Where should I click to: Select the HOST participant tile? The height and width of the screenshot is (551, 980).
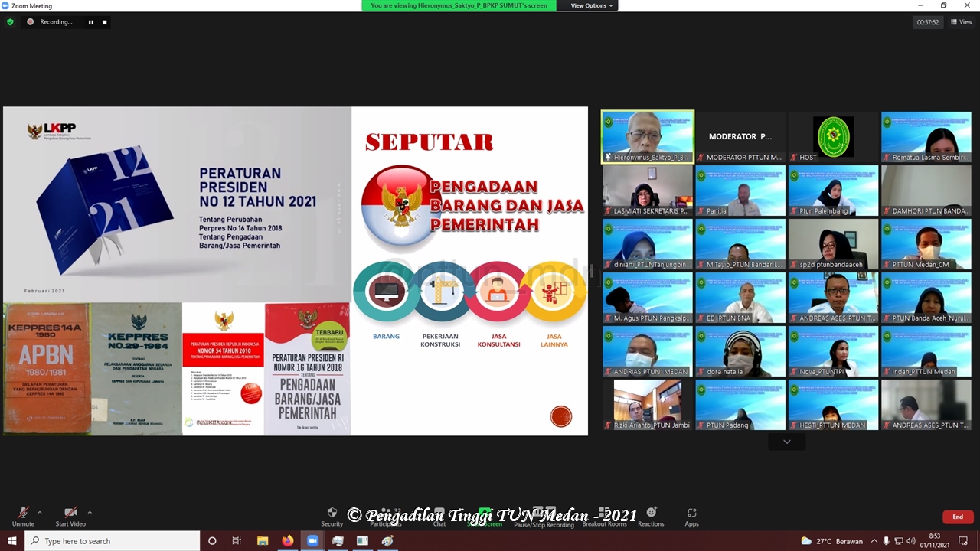833,137
